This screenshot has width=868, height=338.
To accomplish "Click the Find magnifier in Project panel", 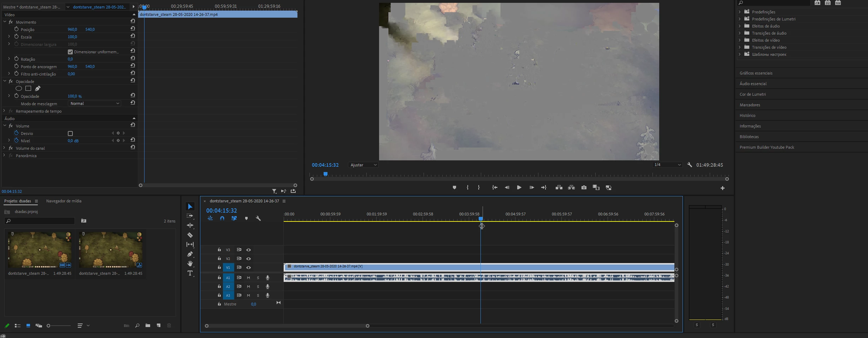I will point(137,325).
